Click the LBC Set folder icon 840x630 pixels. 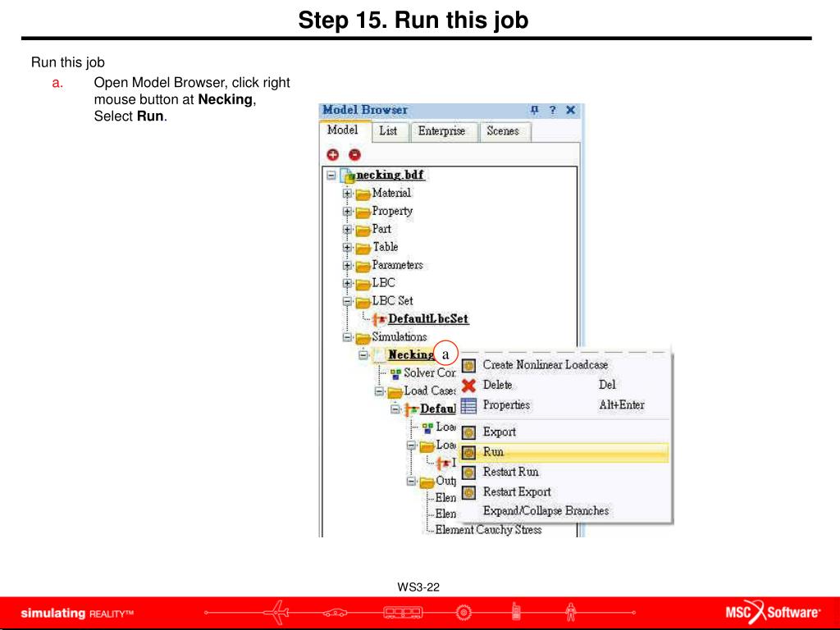[363, 302]
